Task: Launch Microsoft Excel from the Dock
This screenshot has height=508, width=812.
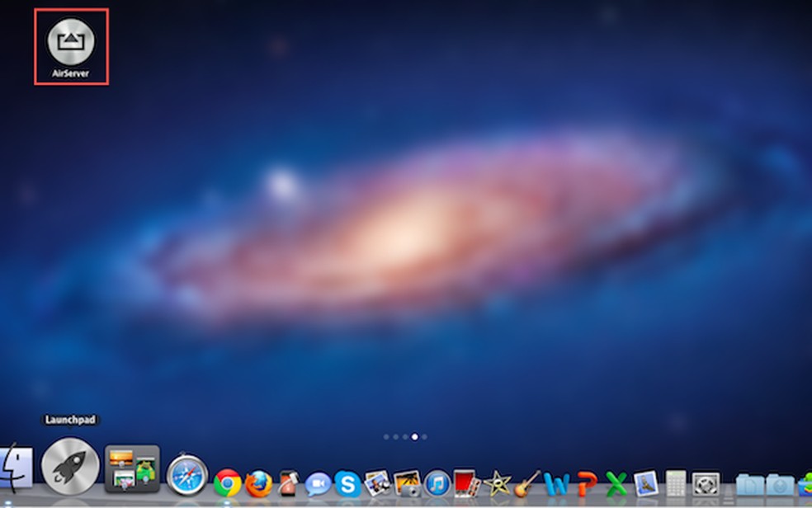Action: [x=616, y=484]
